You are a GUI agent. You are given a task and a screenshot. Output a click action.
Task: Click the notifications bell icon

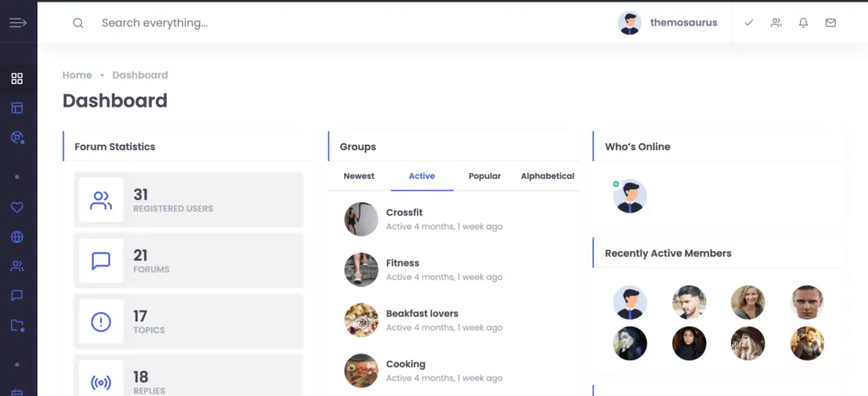pyautogui.click(x=804, y=23)
